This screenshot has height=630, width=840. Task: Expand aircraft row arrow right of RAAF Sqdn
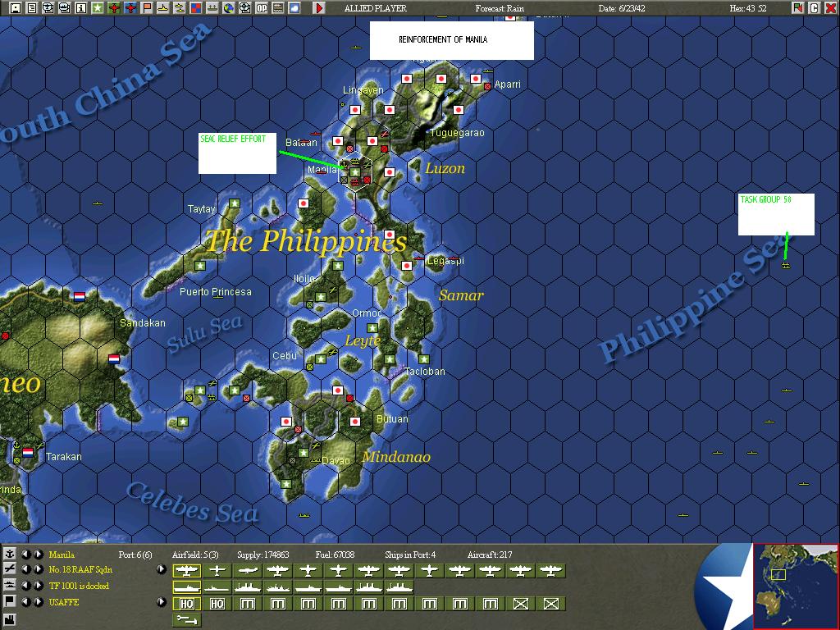pos(162,569)
